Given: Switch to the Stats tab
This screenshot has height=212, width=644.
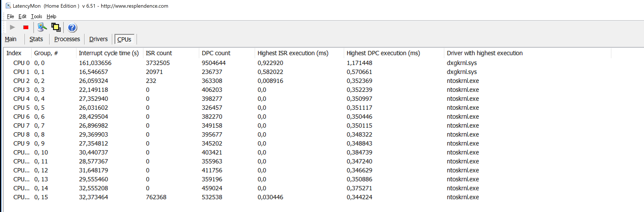Looking at the screenshot, I should pyautogui.click(x=36, y=39).
